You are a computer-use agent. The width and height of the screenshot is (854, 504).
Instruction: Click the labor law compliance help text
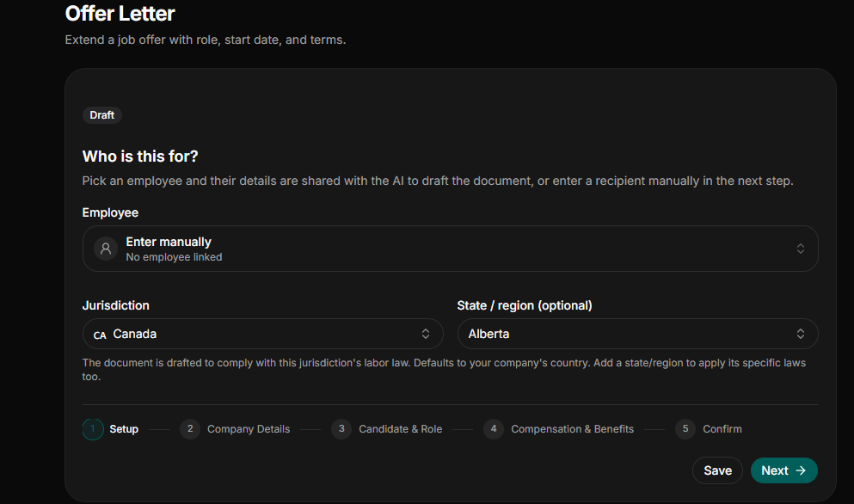(x=444, y=370)
